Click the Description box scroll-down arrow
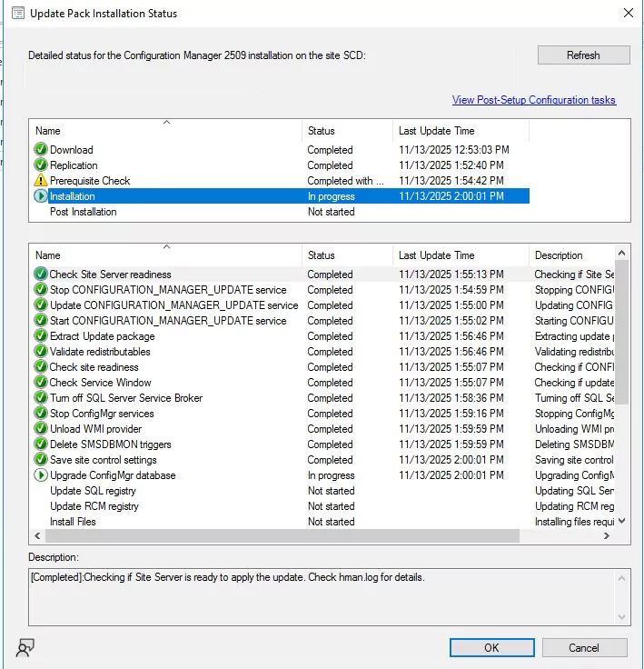The image size is (644, 669). tap(622, 616)
